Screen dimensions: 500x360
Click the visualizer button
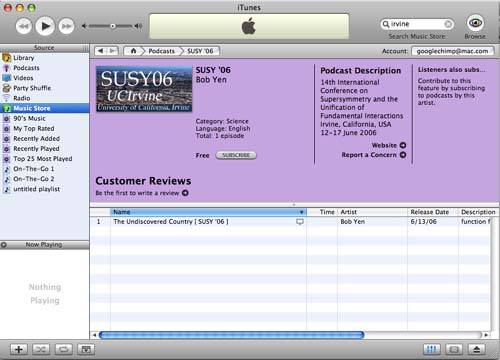454,349
